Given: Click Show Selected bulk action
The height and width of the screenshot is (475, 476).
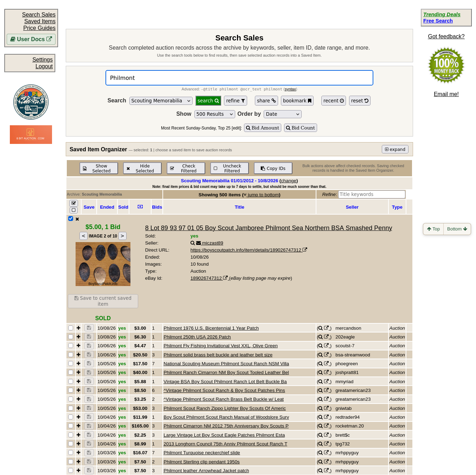Looking at the screenshot, I should (99, 168).
